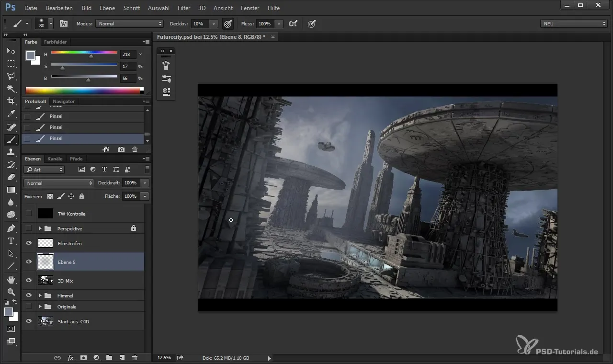Select the Type tool
The height and width of the screenshot is (364, 613).
pos(11,241)
